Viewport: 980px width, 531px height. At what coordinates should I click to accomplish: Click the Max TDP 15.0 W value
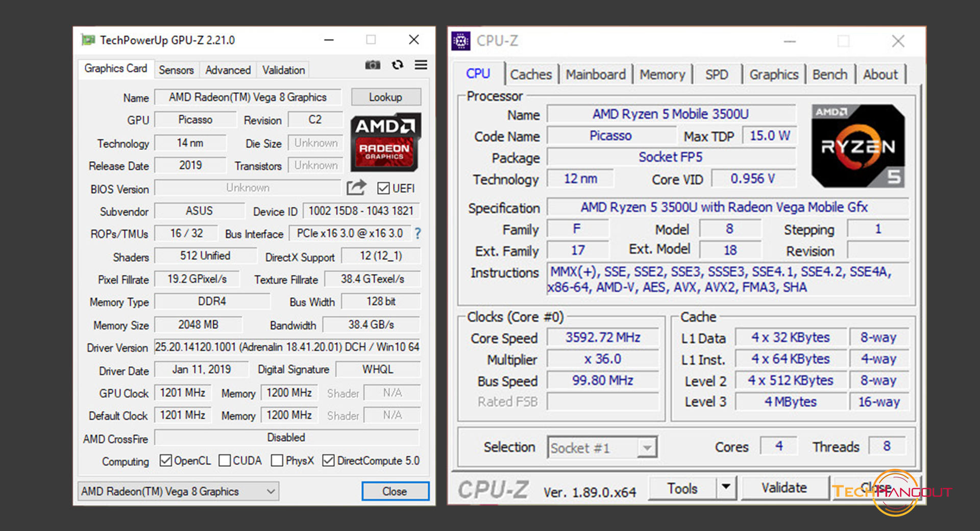pos(770,136)
